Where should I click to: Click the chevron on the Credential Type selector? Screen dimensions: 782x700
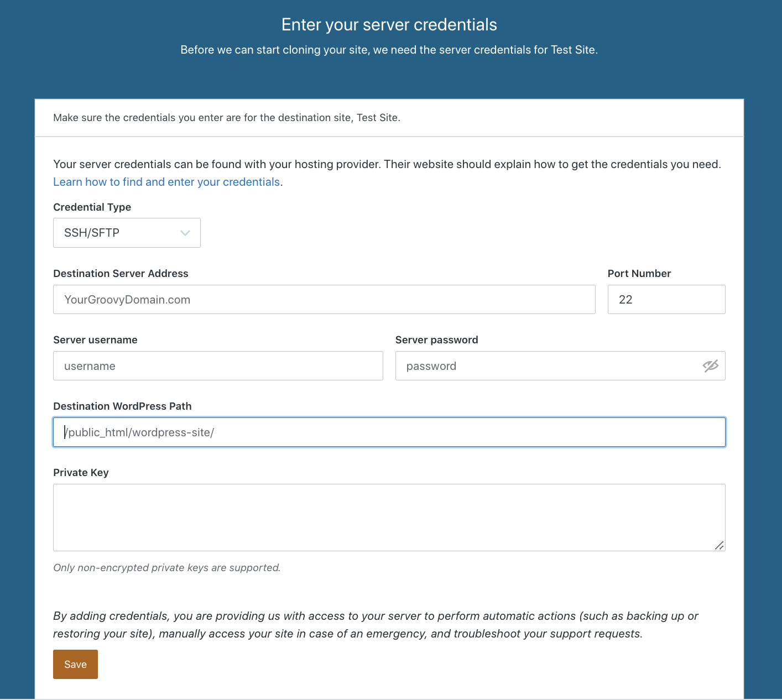(185, 233)
